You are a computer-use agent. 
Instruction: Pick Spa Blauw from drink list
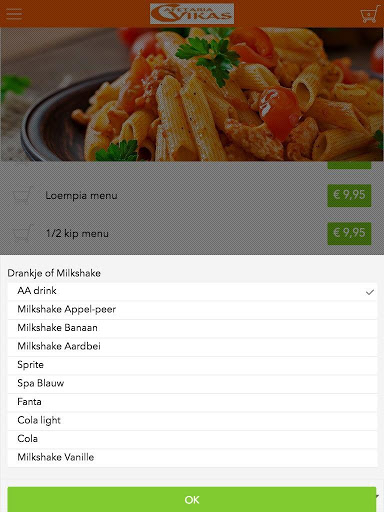(x=192, y=383)
